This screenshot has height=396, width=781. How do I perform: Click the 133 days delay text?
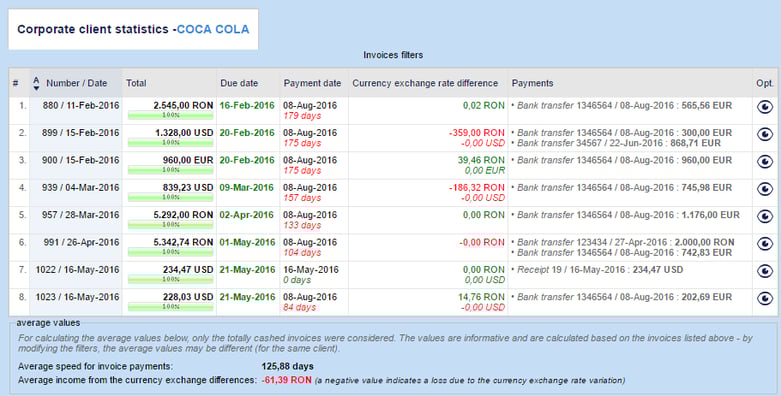point(302,226)
